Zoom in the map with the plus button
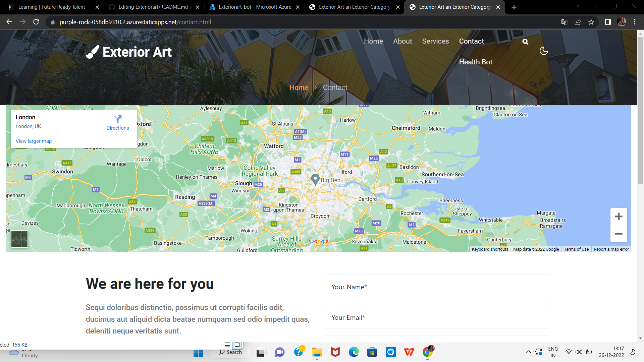644x362 pixels. click(619, 217)
